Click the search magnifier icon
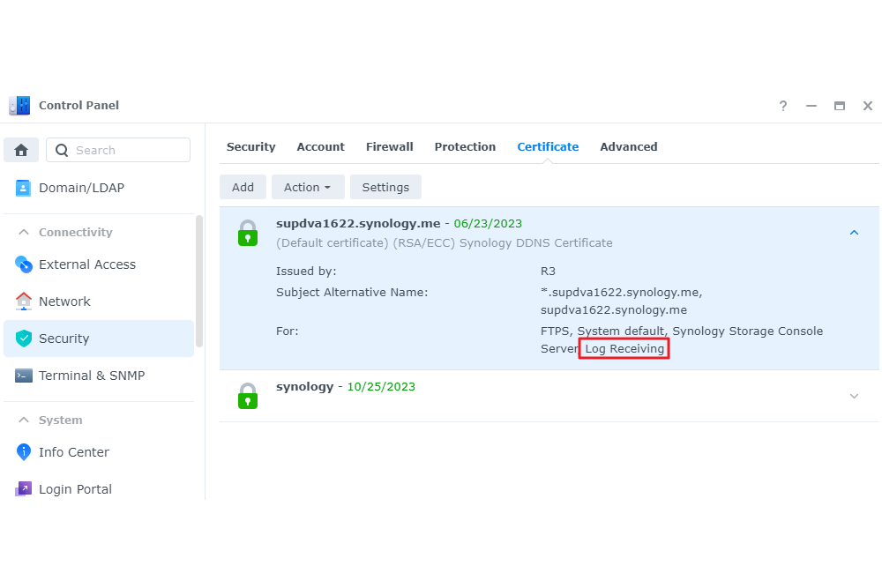 (62, 150)
